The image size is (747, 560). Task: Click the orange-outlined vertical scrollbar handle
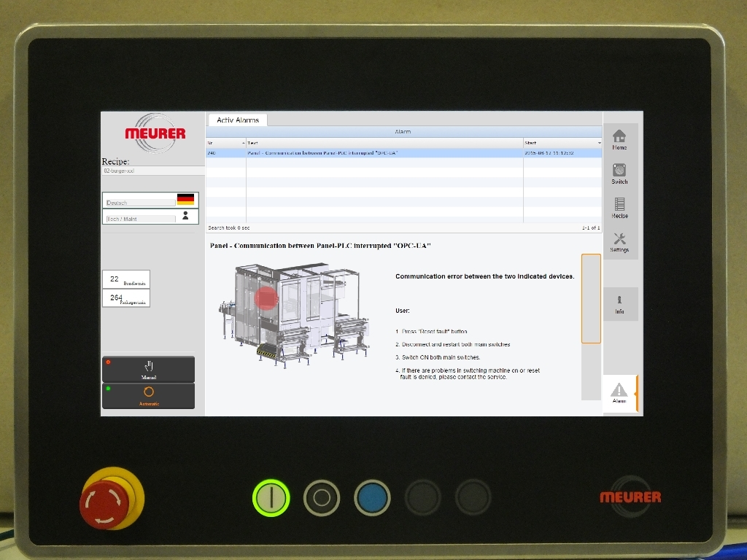[x=590, y=298]
